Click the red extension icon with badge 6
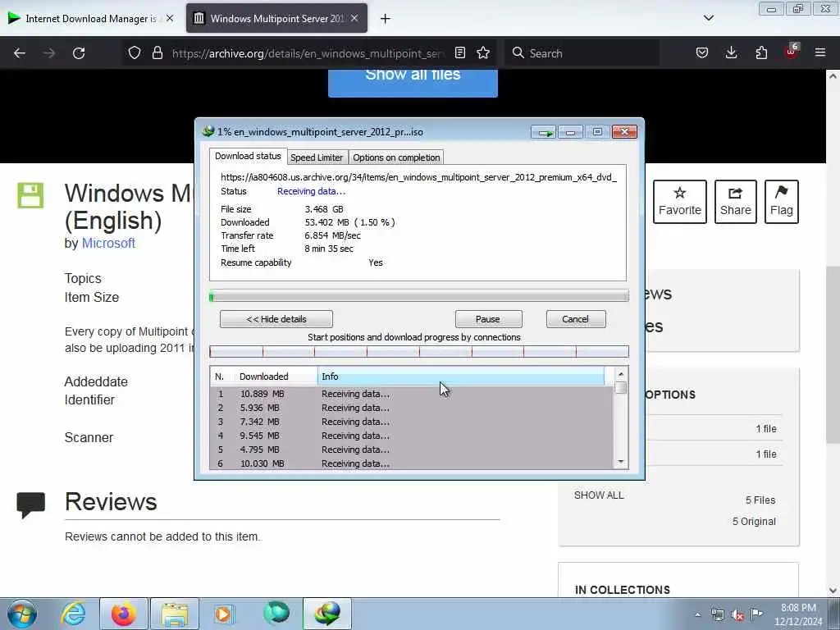This screenshot has width=840, height=630. coord(792,52)
